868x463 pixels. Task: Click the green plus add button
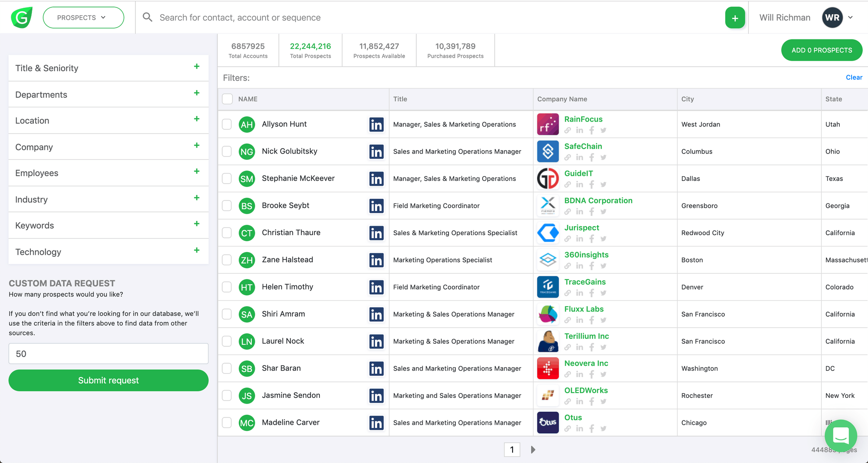735,18
